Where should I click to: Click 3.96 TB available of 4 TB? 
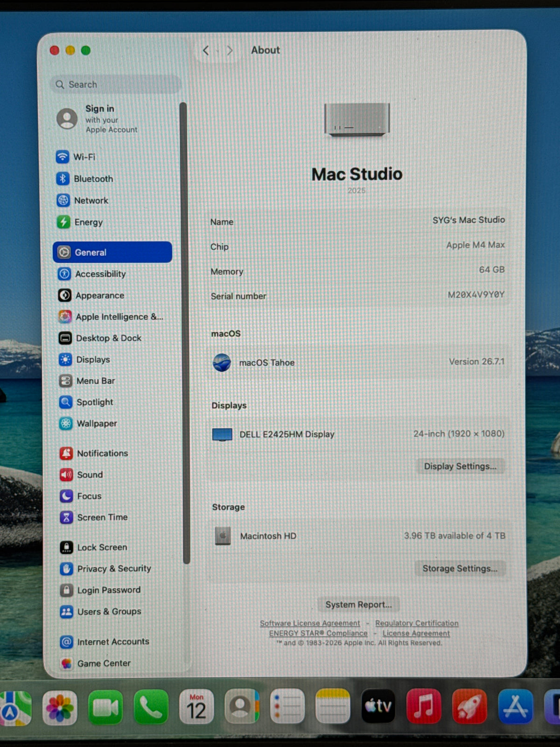click(x=455, y=536)
